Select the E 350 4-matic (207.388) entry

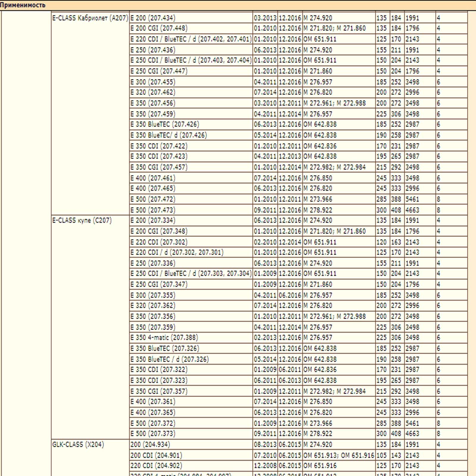(164, 337)
